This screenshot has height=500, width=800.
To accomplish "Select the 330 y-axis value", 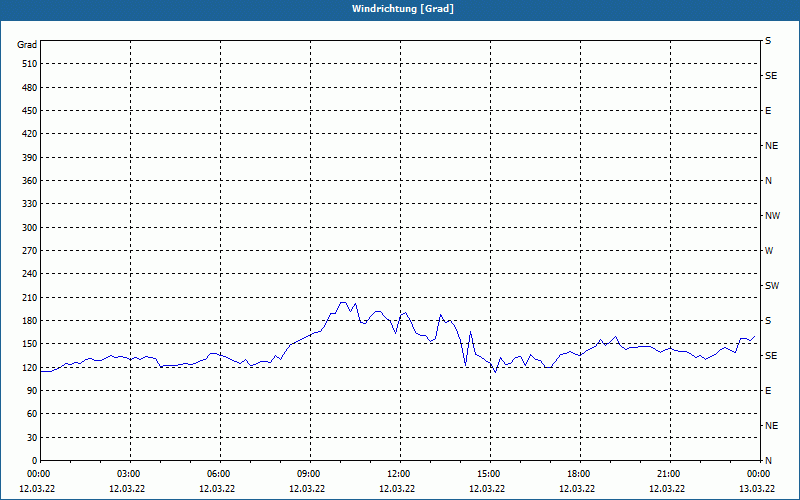I will (30, 204).
